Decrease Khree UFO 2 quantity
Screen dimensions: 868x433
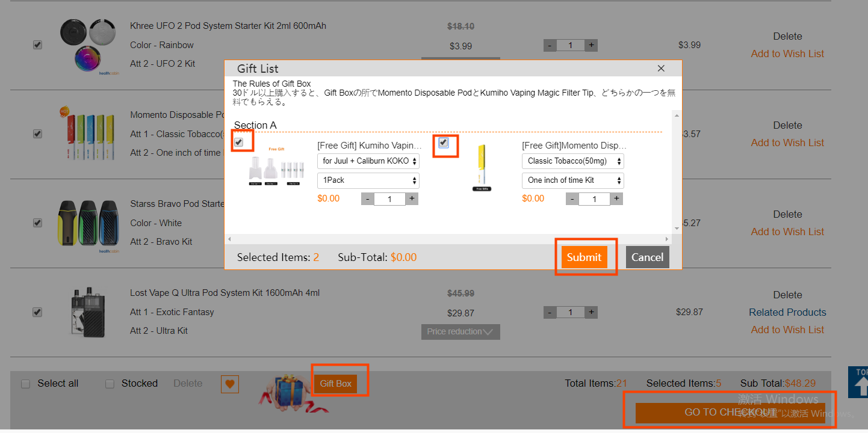[550, 46]
